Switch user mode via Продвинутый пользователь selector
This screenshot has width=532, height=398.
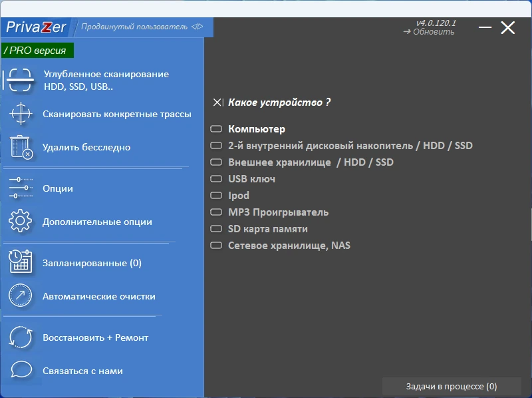[142, 27]
